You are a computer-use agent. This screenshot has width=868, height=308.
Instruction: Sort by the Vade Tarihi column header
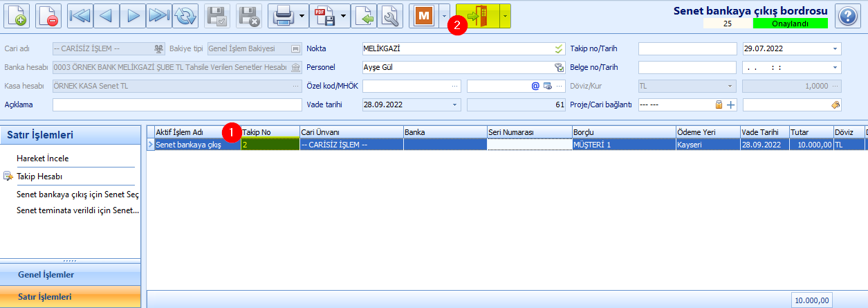[764, 132]
